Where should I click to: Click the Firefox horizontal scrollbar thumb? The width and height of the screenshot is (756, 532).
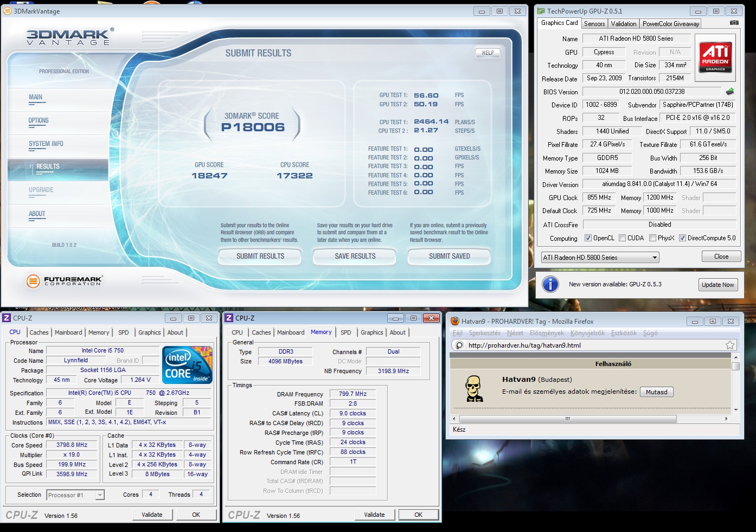[x=567, y=419]
